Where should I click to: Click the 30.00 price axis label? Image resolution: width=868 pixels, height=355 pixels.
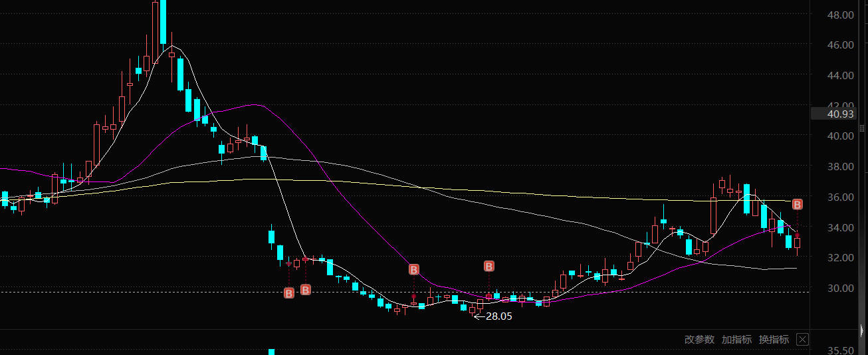pyautogui.click(x=841, y=288)
